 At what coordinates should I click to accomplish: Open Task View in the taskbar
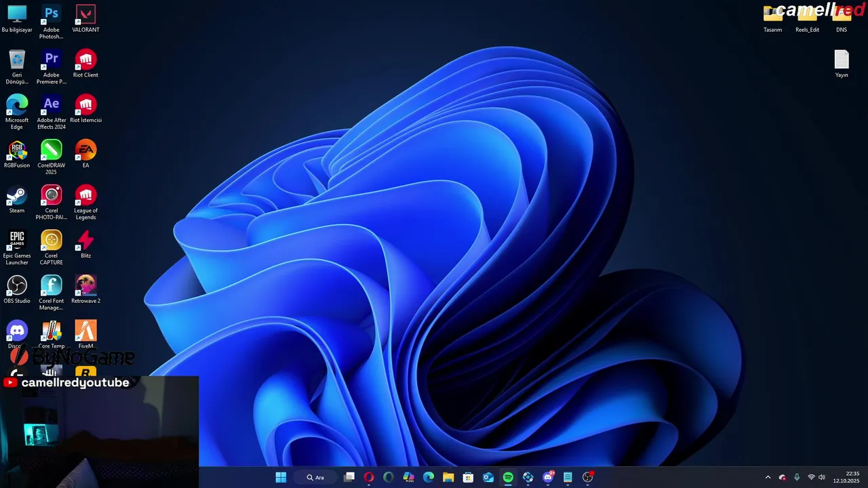[x=349, y=477]
